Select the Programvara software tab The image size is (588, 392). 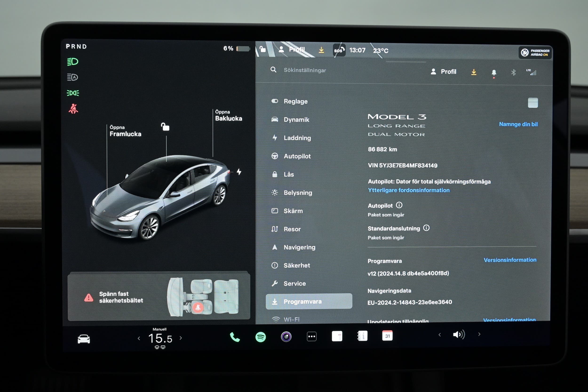[x=309, y=301]
